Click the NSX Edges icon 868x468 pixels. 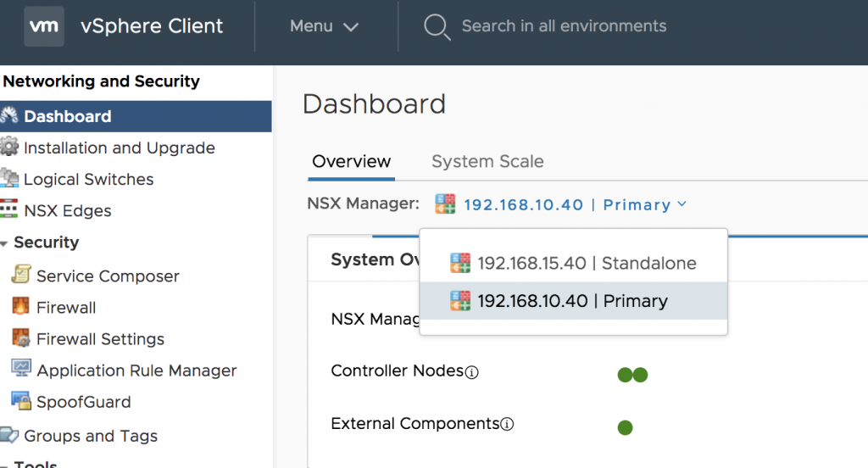[8, 209]
